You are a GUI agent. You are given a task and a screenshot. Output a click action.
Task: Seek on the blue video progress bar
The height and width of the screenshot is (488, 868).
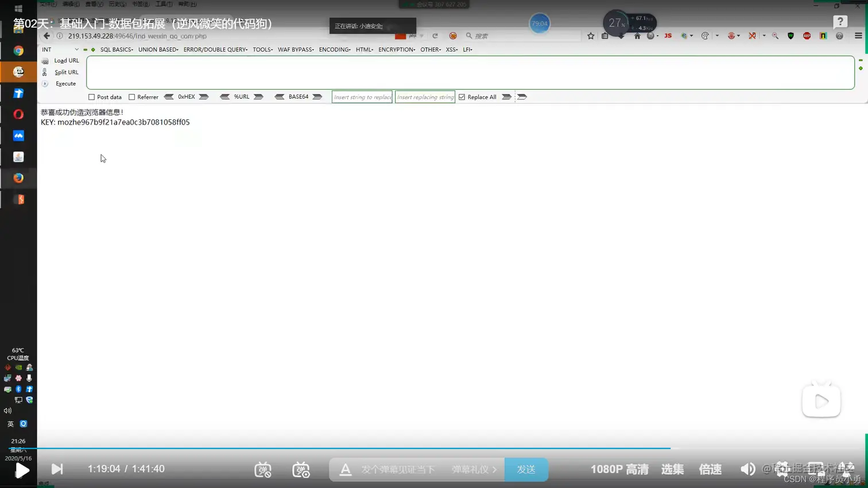pyautogui.click(x=354, y=448)
